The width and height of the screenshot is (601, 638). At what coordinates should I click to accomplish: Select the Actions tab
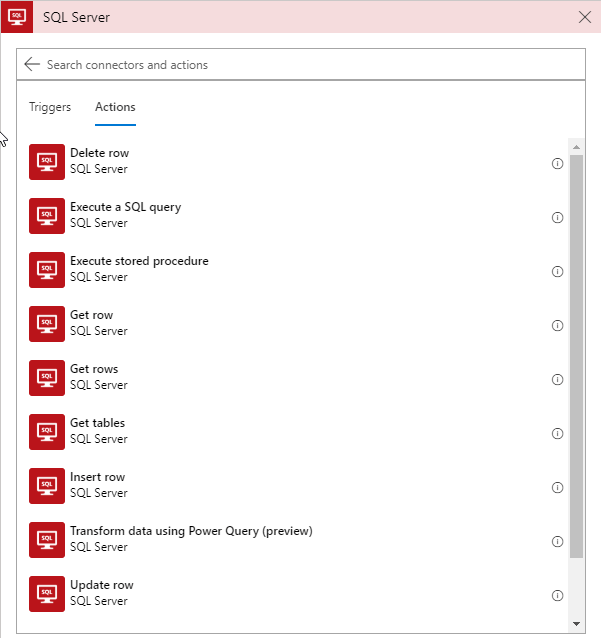[115, 107]
